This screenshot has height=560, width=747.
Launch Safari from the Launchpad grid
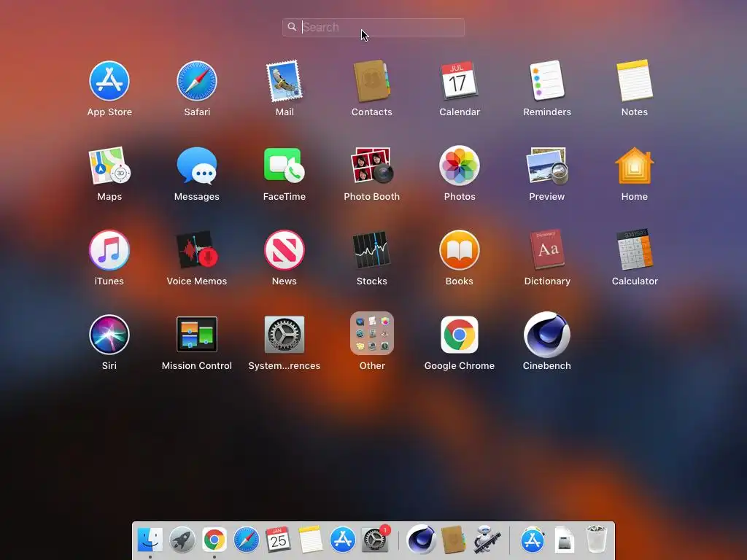(x=197, y=81)
